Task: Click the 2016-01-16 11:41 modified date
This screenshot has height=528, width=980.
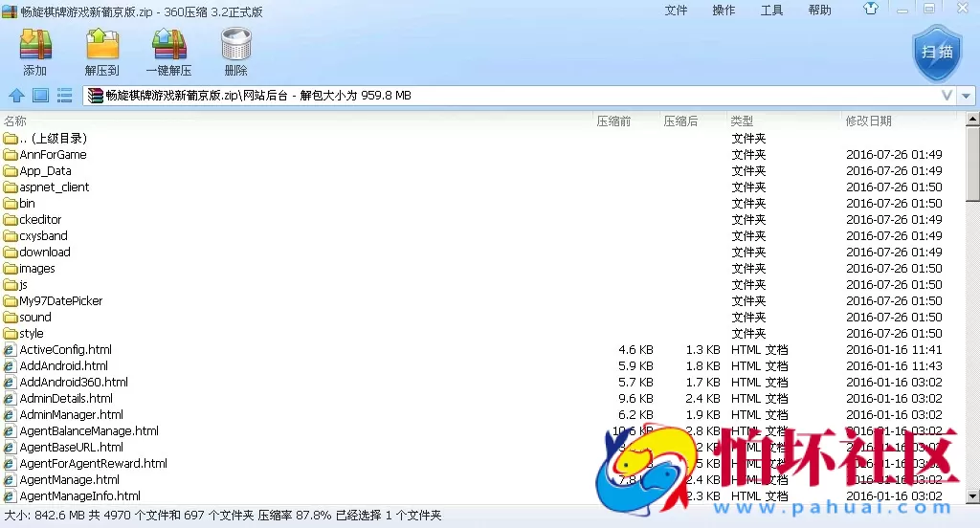Action: click(x=894, y=350)
